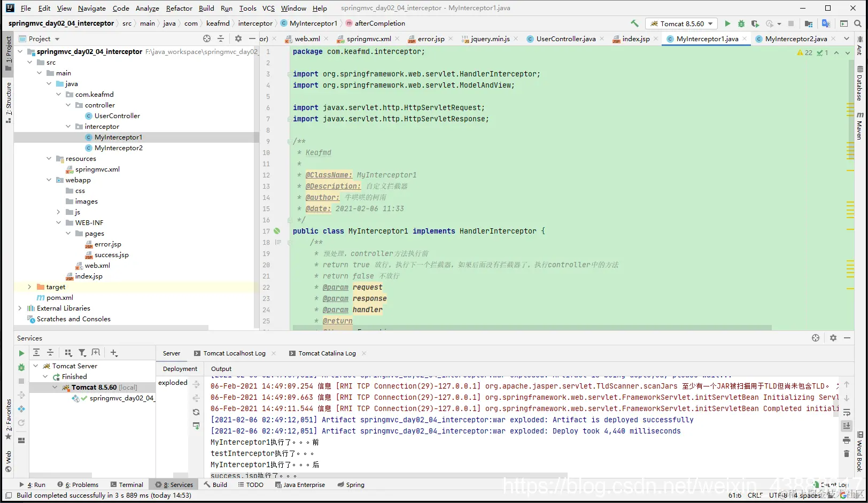
Task: Open the Tomcat Catalina Log tab
Action: [327, 353]
